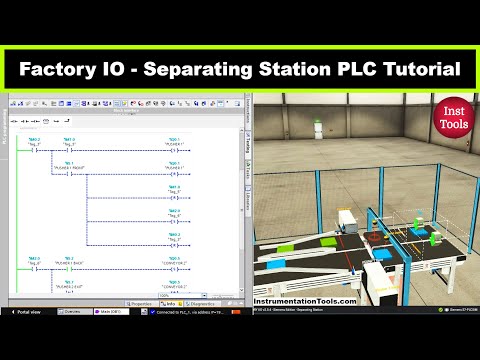Expand the Block interface bar
This screenshot has height=360, width=480.
click(126, 111)
